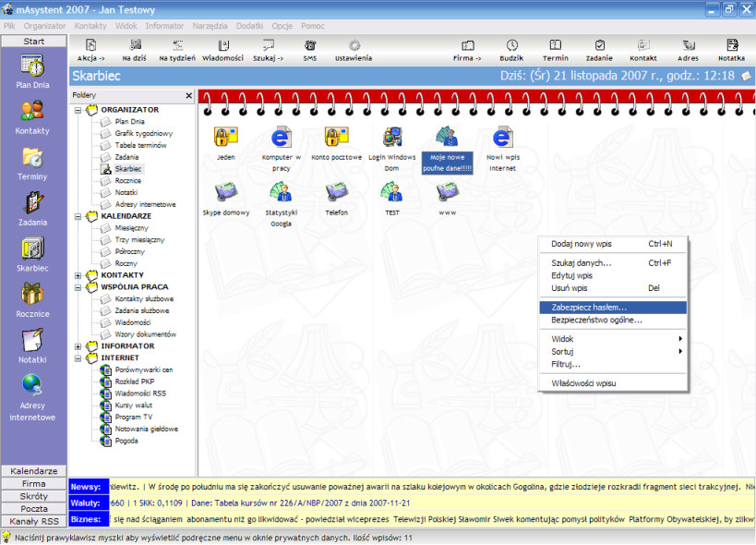Select the 'Konto pocztowe' vault entry icon
756x545 pixels.
[x=336, y=137]
